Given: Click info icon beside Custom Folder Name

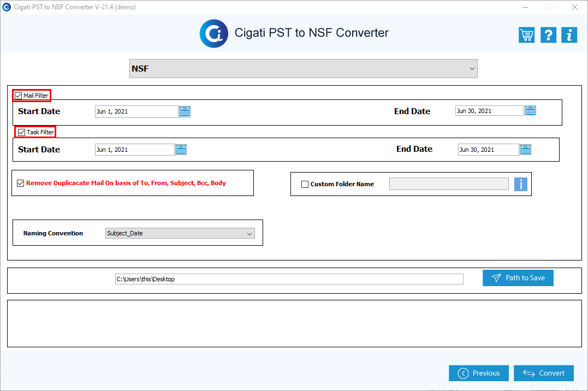Looking at the screenshot, I should (x=520, y=184).
